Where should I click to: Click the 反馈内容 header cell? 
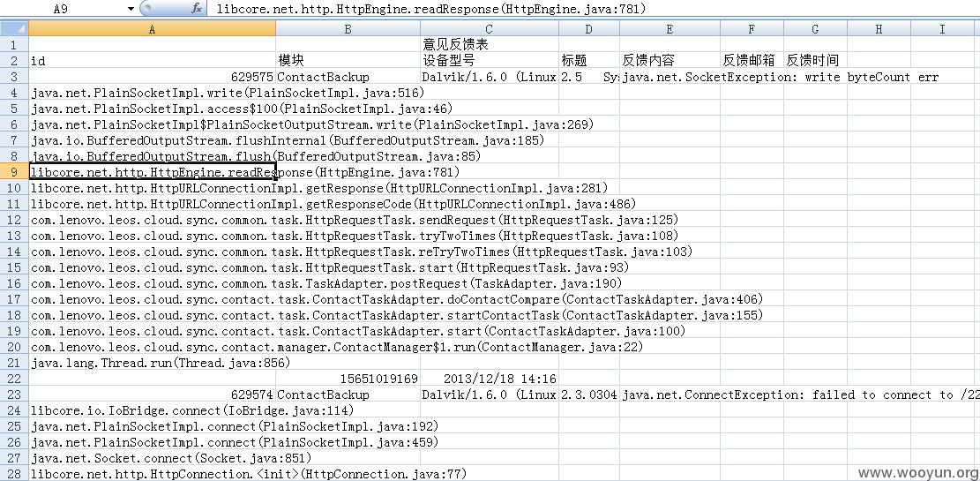(670, 61)
